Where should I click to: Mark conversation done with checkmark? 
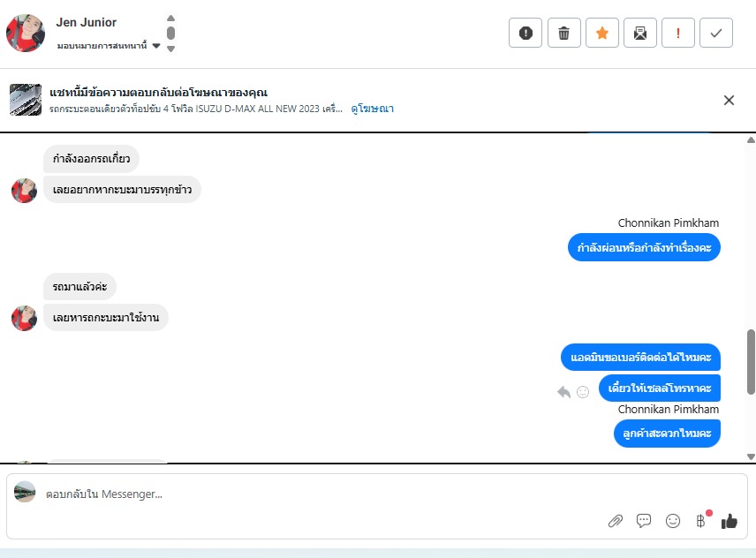click(x=716, y=33)
